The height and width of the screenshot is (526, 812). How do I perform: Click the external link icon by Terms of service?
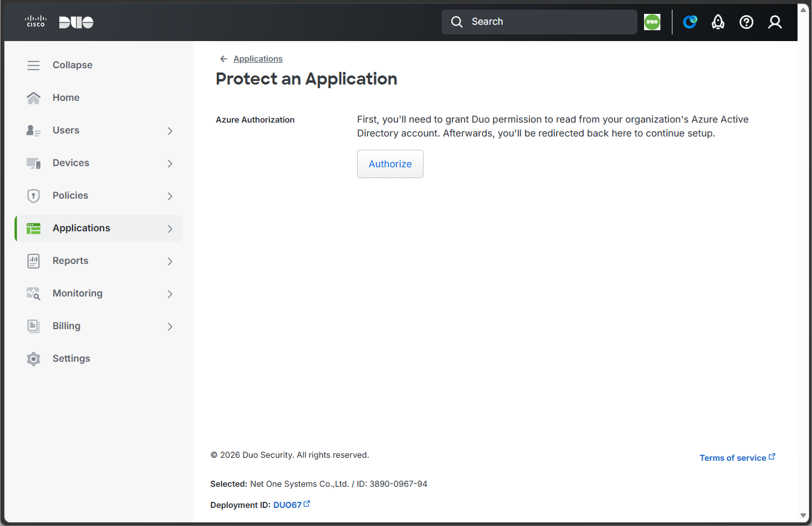pyautogui.click(x=772, y=457)
